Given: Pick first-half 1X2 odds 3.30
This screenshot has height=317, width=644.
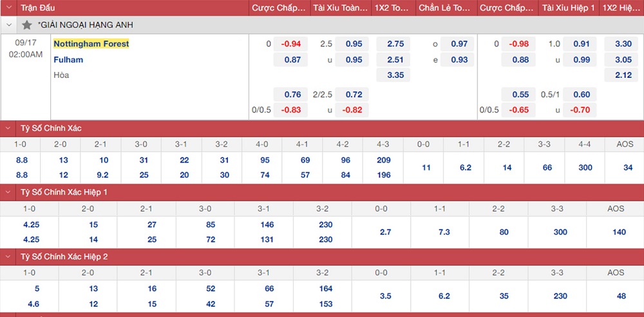Looking at the screenshot, I should 621,44.
